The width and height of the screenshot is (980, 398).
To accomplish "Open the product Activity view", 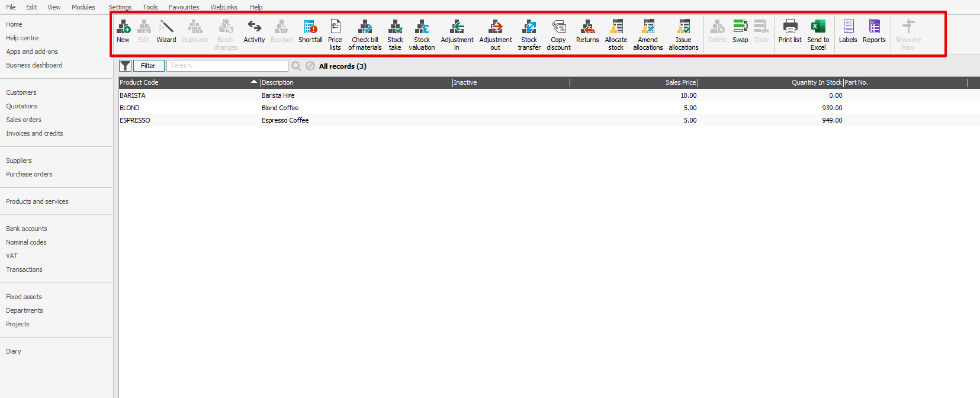I will [254, 31].
